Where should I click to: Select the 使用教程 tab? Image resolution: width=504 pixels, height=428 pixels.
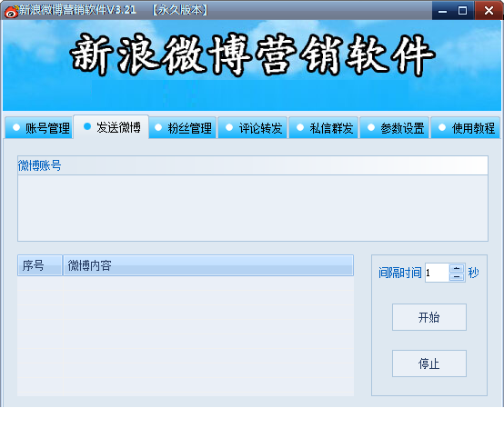tap(466, 128)
